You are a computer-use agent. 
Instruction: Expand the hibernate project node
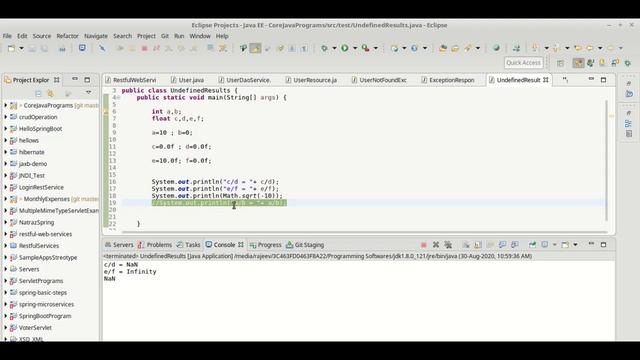click(6, 152)
